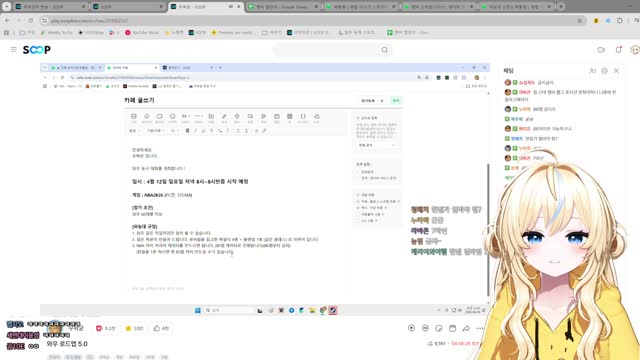This screenshot has height=360, width=640.
Task: Open paragraph style dropdown in streamed editor
Action: (x=134, y=131)
